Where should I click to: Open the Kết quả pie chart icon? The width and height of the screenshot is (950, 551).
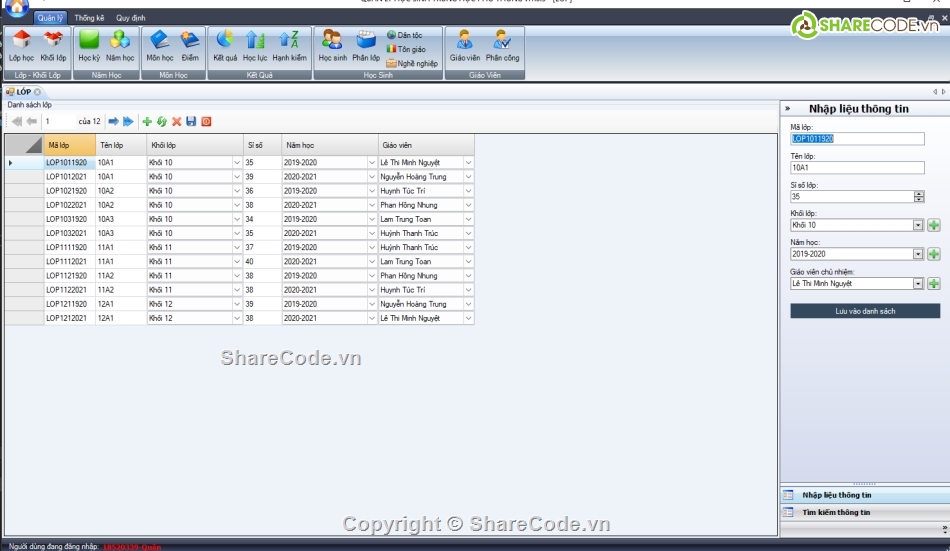[x=225, y=46]
